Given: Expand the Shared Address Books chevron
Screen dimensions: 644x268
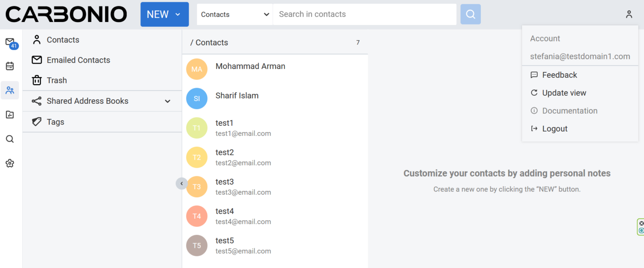Looking at the screenshot, I should (168, 101).
